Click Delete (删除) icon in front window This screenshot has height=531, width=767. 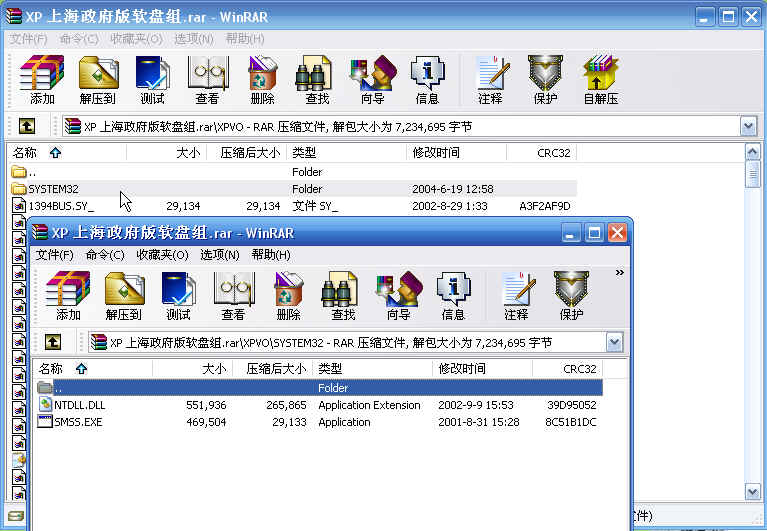pyautogui.click(x=289, y=296)
